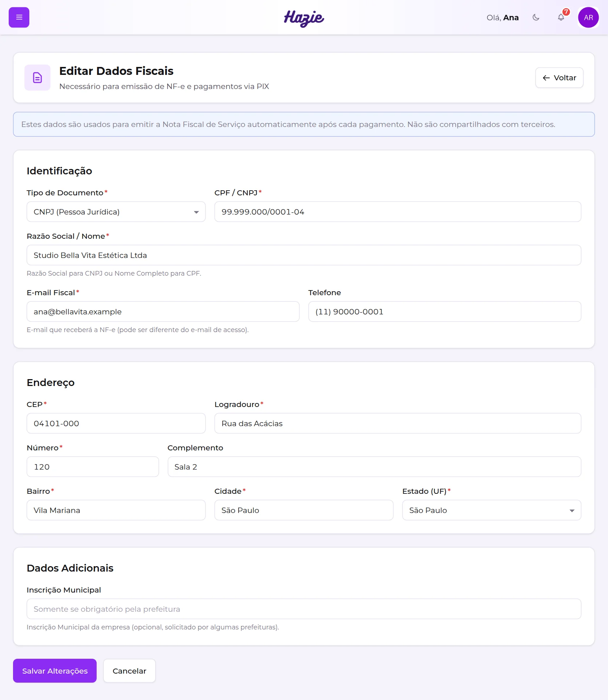Edit Bairro field
Viewport: 608px width, 700px height.
pyautogui.click(x=116, y=510)
